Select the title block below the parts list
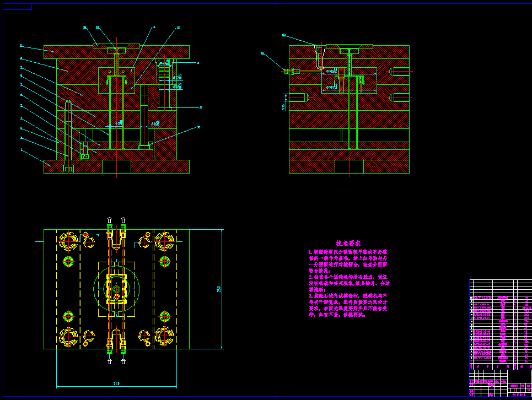 click(x=501, y=383)
